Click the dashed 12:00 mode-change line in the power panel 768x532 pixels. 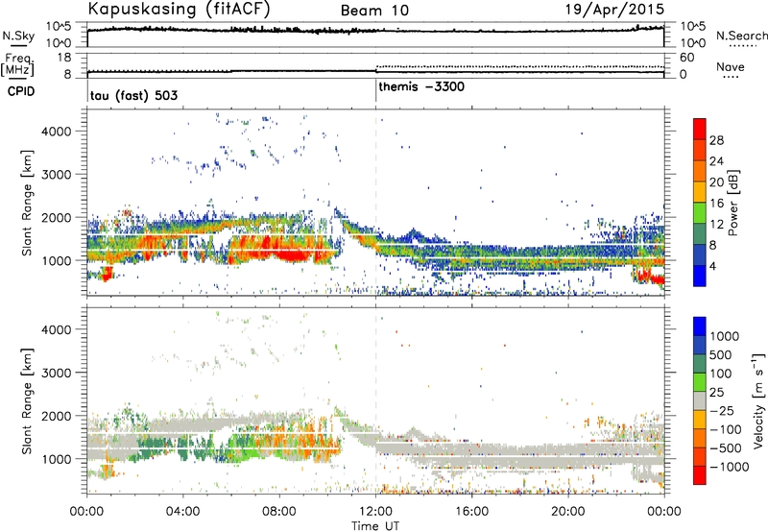click(x=375, y=202)
